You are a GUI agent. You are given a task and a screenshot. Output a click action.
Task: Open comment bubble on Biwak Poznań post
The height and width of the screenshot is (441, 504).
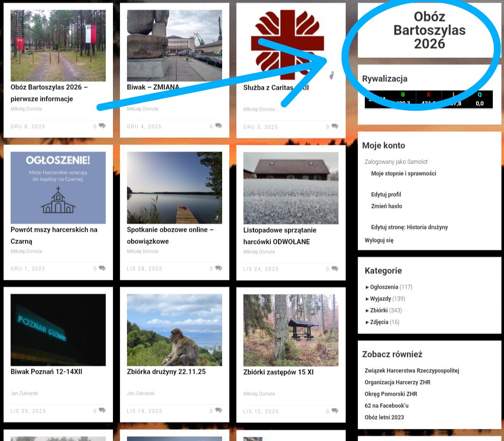tap(102, 411)
